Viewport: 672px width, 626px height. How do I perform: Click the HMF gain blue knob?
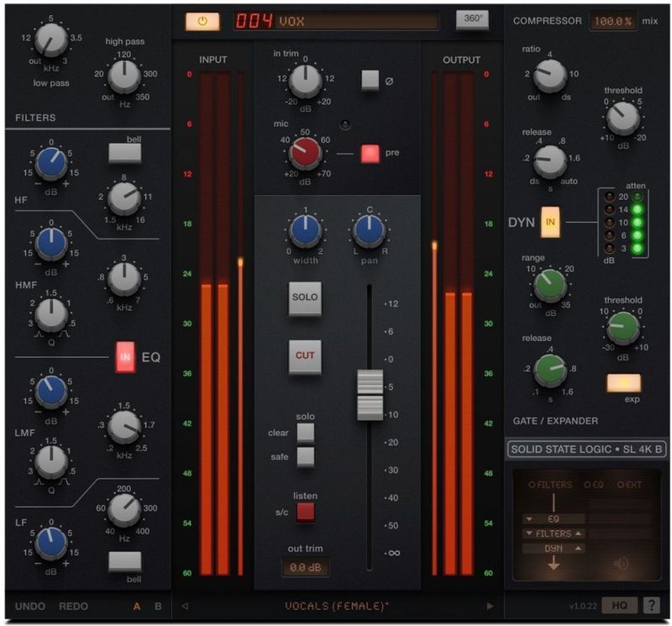tap(51, 244)
